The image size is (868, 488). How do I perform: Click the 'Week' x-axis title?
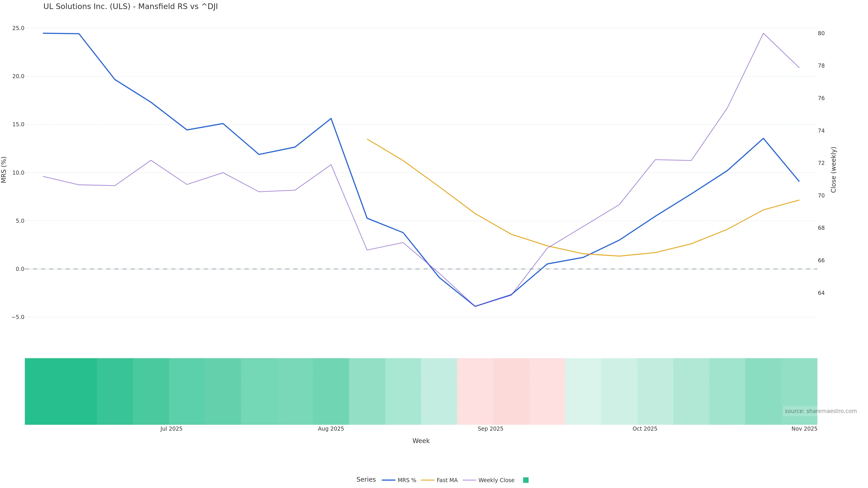pyautogui.click(x=421, y=441)
